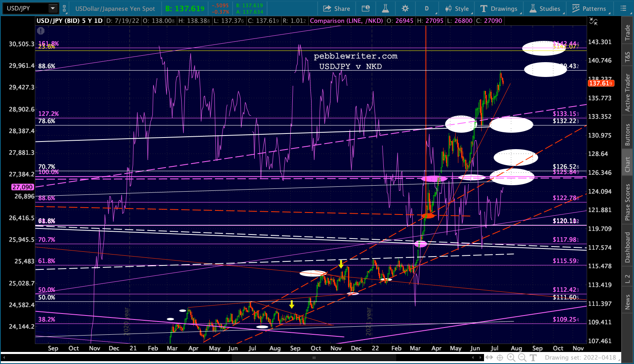Click the chart alert info icon
Viewport: 634px width, 364px height.
click(41, 30)
